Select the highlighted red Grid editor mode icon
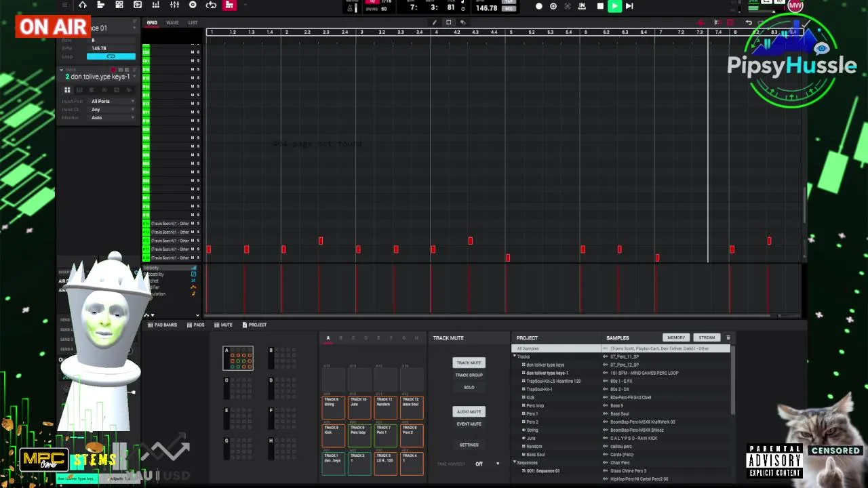This screenshot has width=868, height=488. [229, 5]
